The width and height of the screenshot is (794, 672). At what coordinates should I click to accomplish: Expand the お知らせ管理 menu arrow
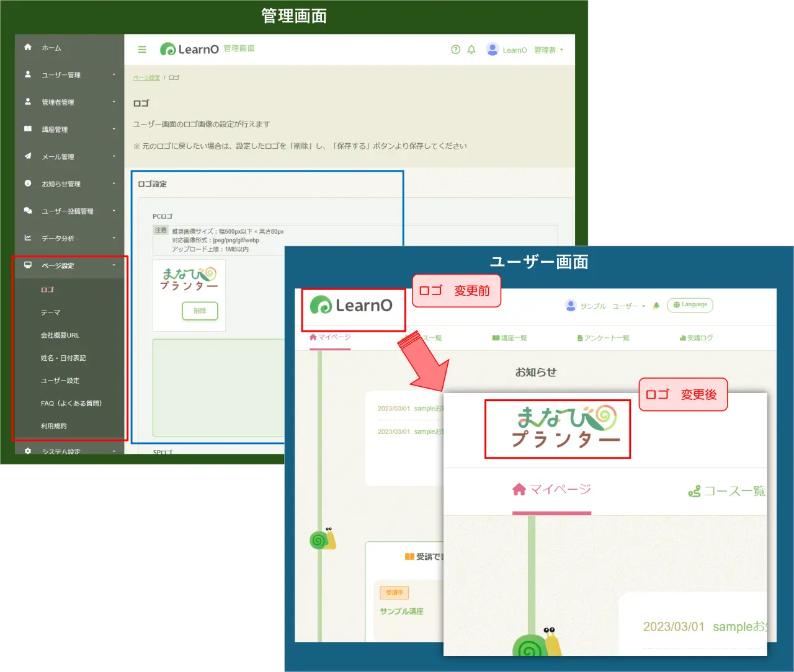[114, 183]
